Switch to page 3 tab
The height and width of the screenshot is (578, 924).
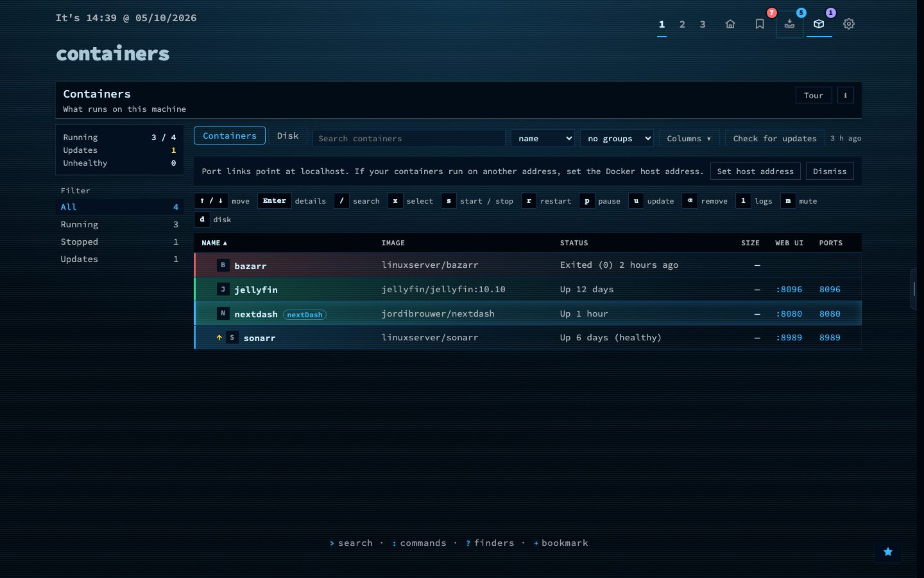pyautogui.click(x=703, y=24)
